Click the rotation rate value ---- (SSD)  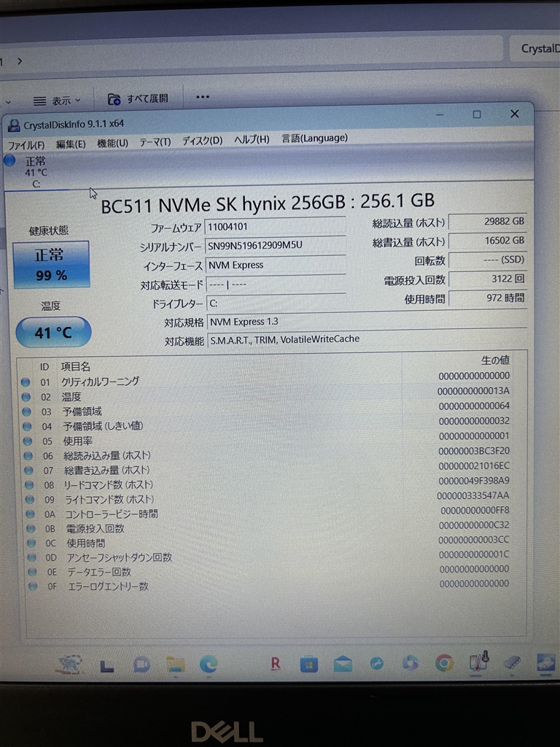pyautogui.click(x=488, y=260)
